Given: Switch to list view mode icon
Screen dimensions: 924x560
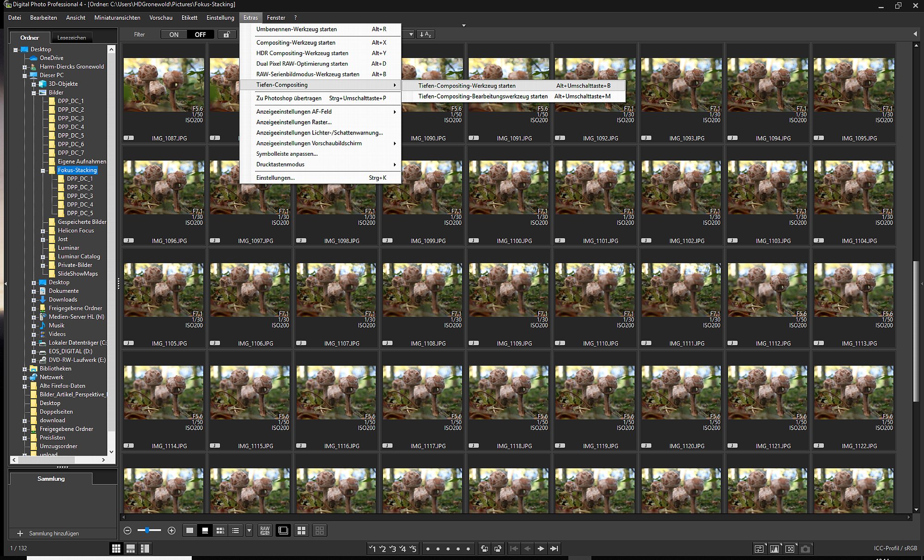Looking at the screenshot, I should (236, 530).
